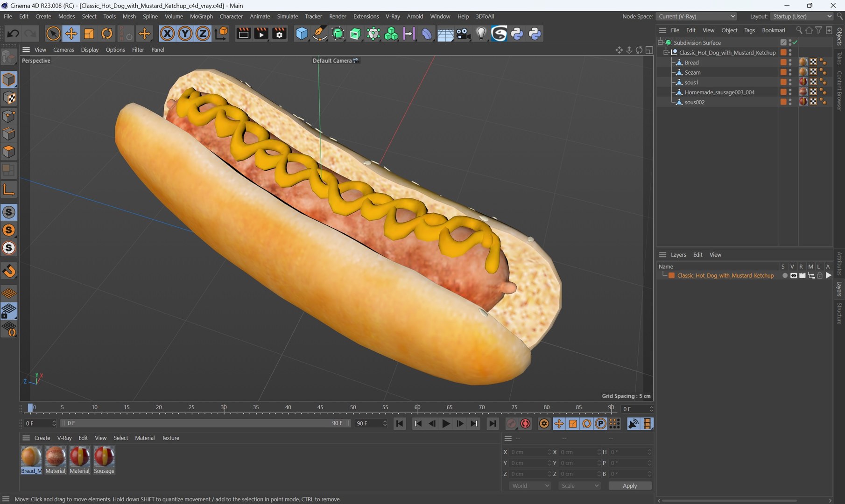845x504 pixels.
Task: Toggle Subdivision Surface enable checkmark
Action: (795, 42)
